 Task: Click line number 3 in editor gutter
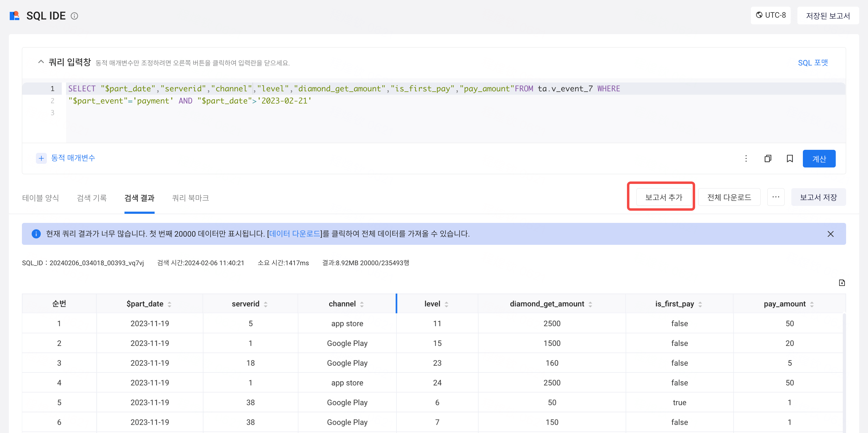click(x=52, y=113)
